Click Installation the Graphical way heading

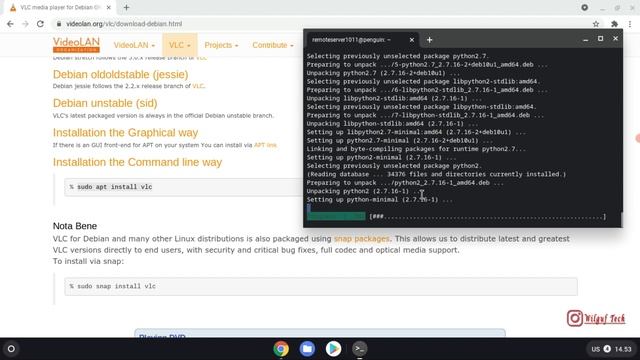tap(125, 133)
